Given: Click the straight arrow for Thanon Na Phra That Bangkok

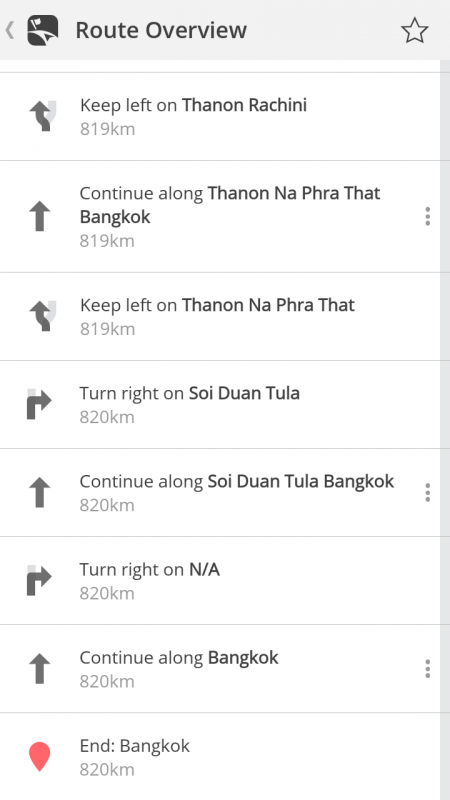Looking at the screenshot, I should coord(40,216).
